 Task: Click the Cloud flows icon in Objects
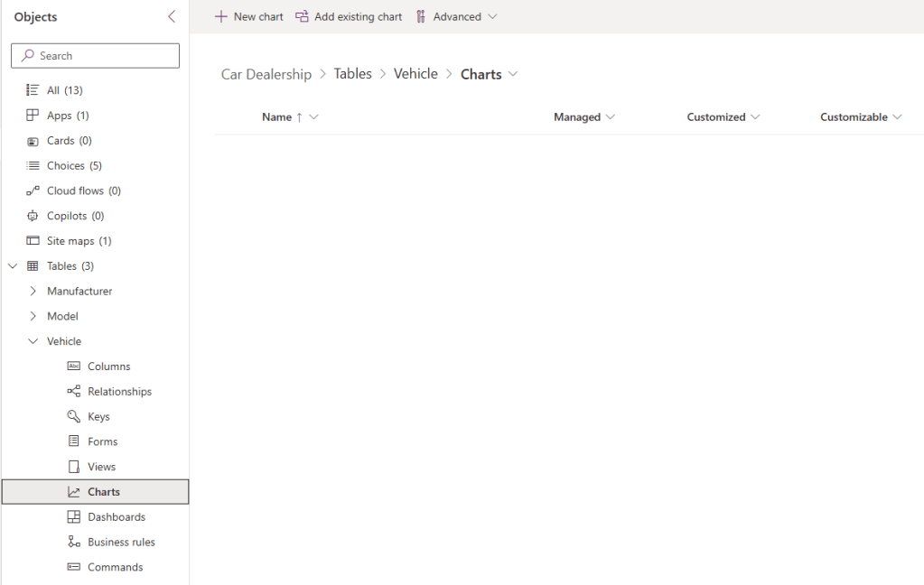[x=33, y=190]
